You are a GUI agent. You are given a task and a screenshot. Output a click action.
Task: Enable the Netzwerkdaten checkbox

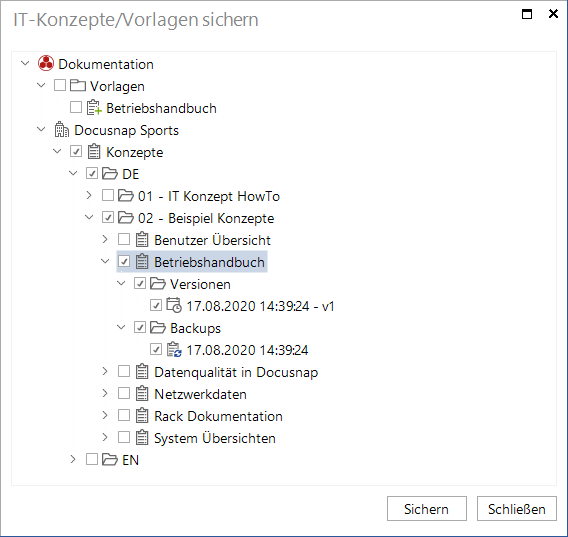pos(124,393)
